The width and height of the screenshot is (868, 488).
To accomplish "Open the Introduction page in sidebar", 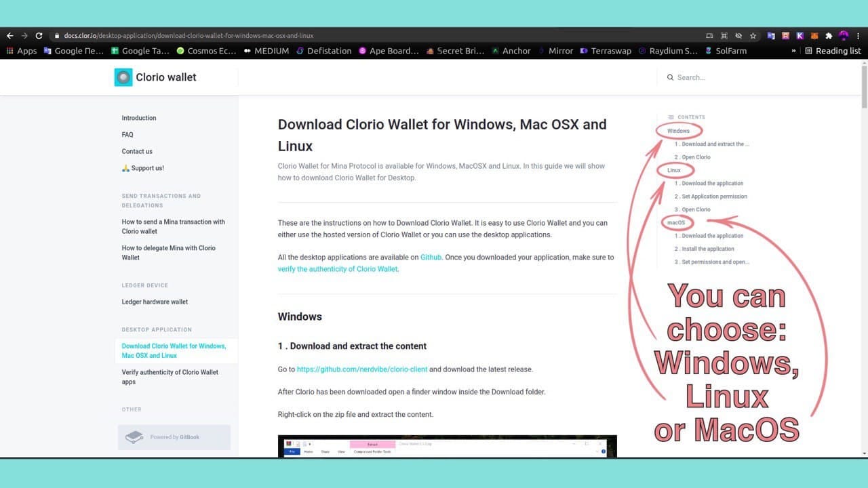I will pos(139,118).
